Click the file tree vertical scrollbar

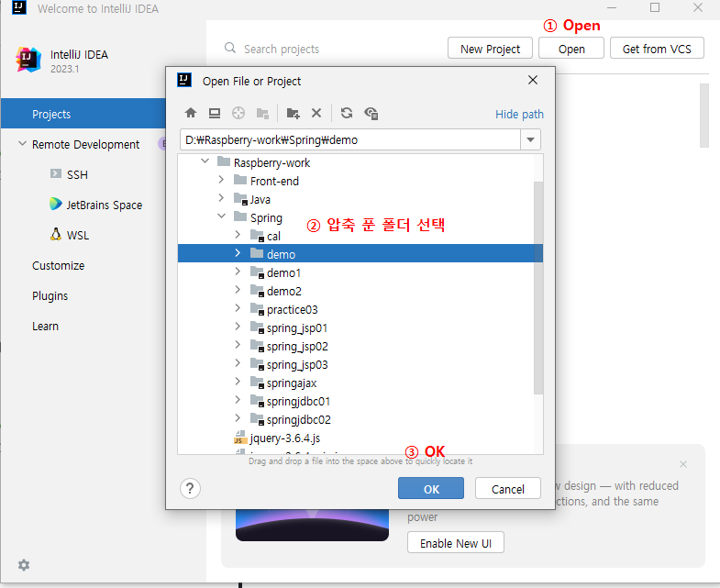[x=538, y=287]
